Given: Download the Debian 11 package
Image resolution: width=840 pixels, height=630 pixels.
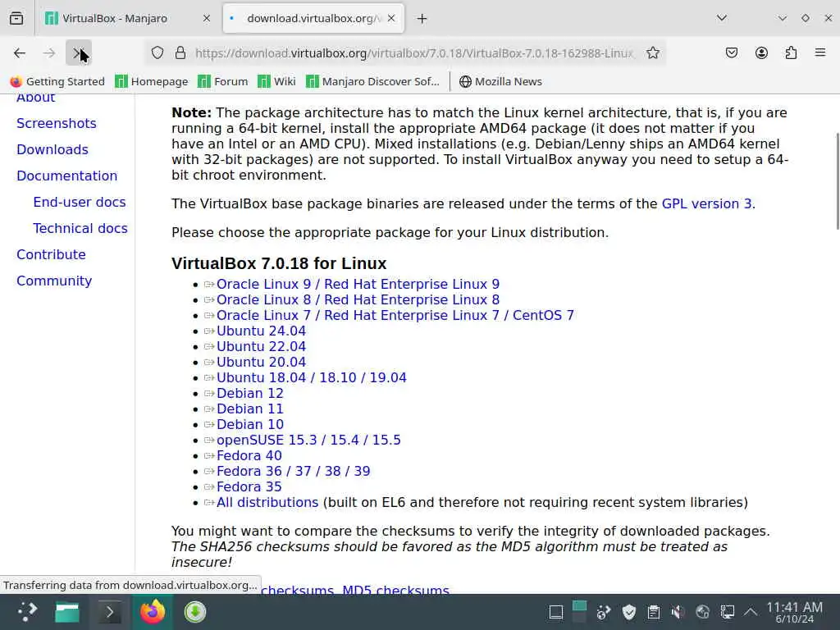Looking at the screenshot, I should pyautogui.click(x=249, y=409).
